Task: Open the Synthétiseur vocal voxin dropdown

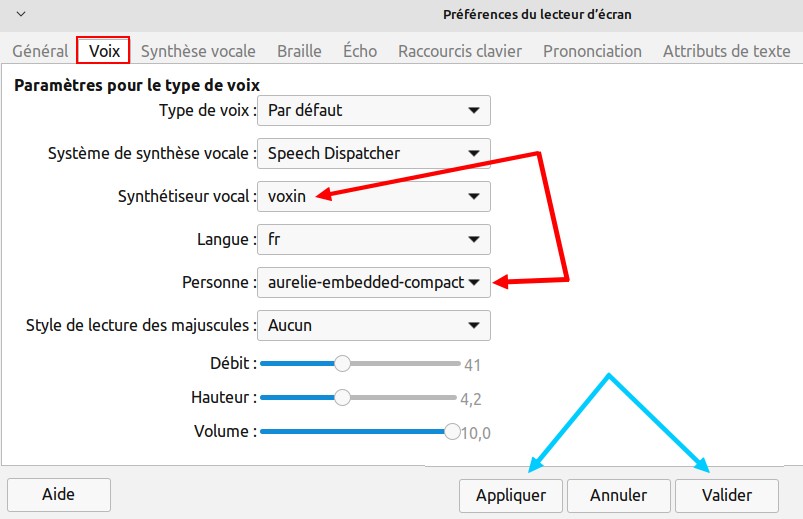Action: point(373,196)
